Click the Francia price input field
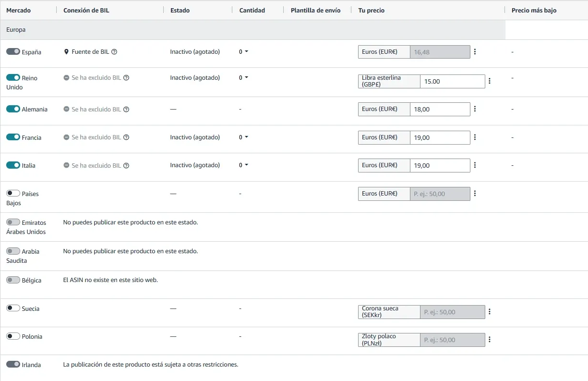The image size is (588, 381). (440, 137)
